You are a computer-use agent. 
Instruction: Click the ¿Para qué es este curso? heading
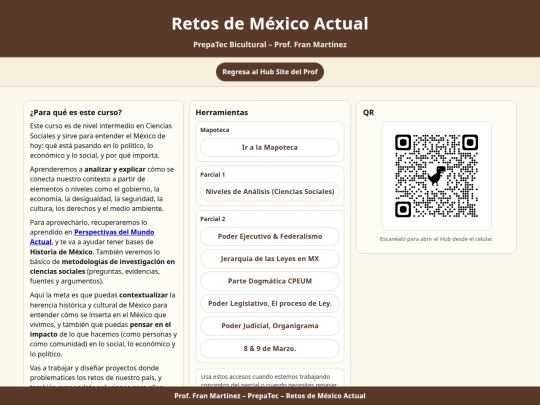click(76, 113)
